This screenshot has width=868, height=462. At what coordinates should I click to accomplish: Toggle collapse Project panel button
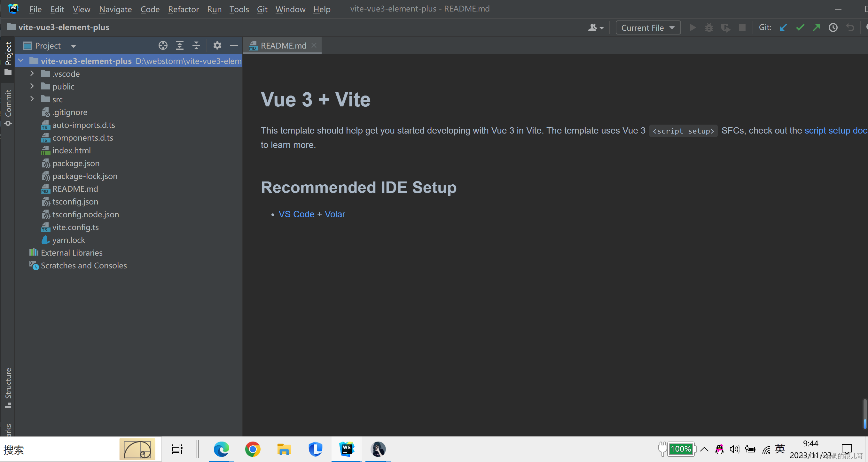tap(234, 45)
